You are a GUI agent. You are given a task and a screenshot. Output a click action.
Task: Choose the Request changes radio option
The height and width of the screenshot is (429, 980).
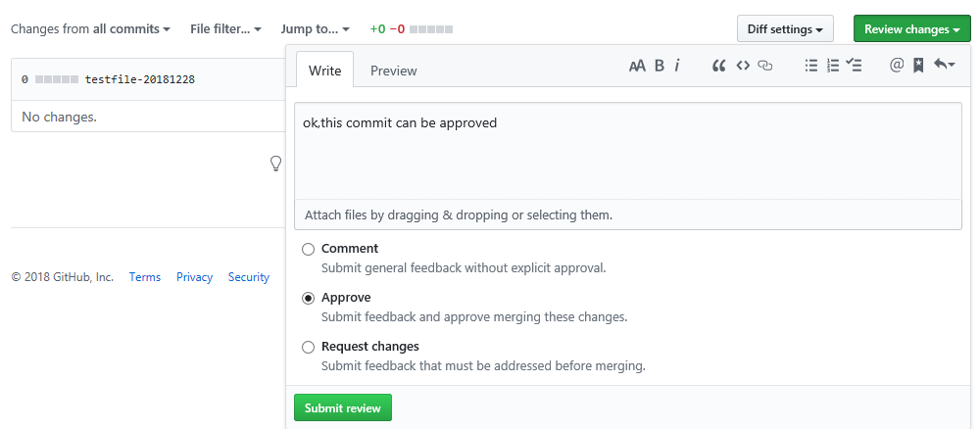click(x=309, y=347)
